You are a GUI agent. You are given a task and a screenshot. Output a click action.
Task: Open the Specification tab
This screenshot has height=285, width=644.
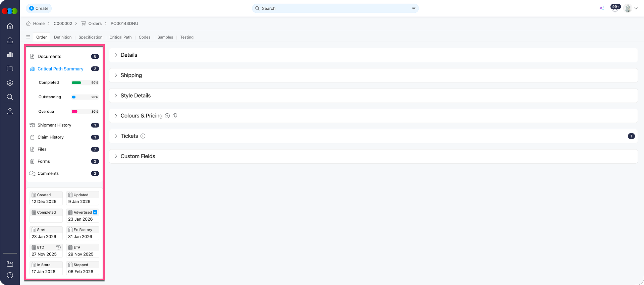[90, 37]
